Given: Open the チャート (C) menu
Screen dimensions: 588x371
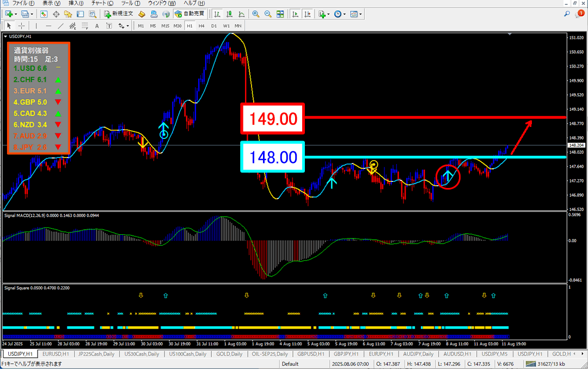Looking at the screenshot, I should (x=102, y=3).
